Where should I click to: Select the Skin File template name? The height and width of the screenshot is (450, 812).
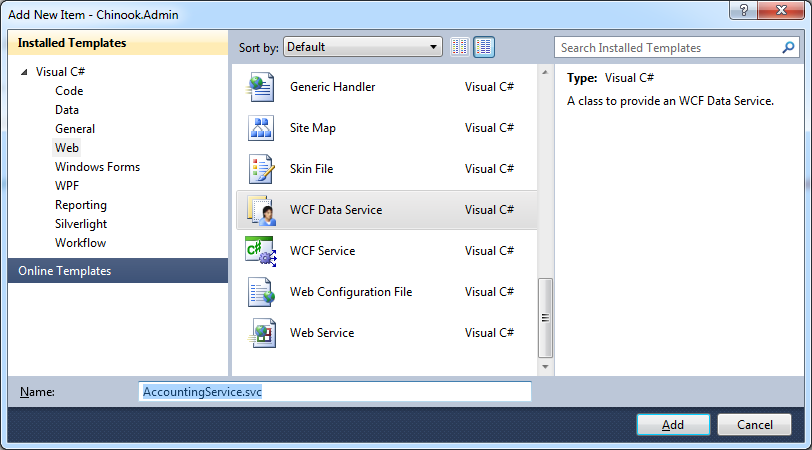click(311, 169)
